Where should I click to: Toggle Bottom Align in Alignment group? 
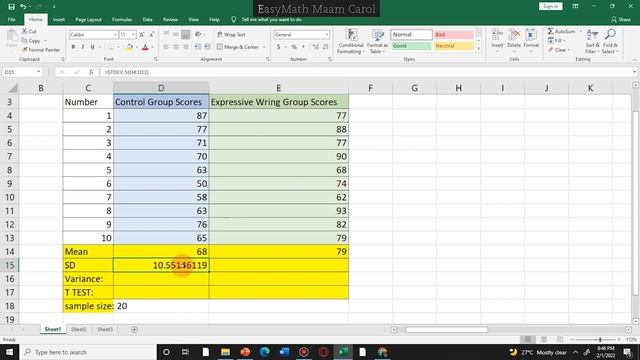(x=185, y=35)
